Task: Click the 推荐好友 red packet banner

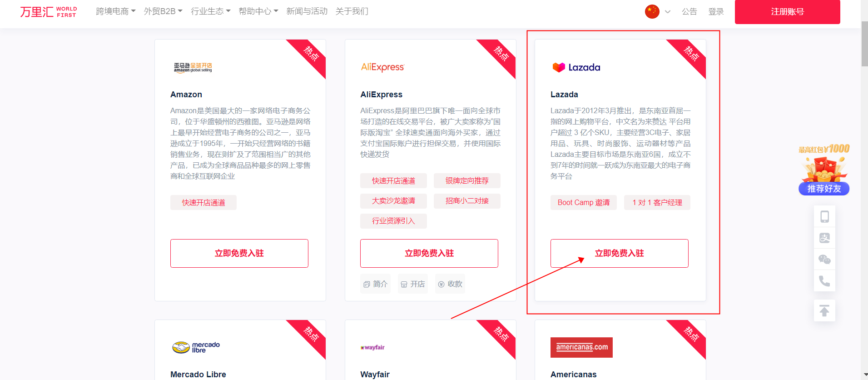Action: point(824,170)
